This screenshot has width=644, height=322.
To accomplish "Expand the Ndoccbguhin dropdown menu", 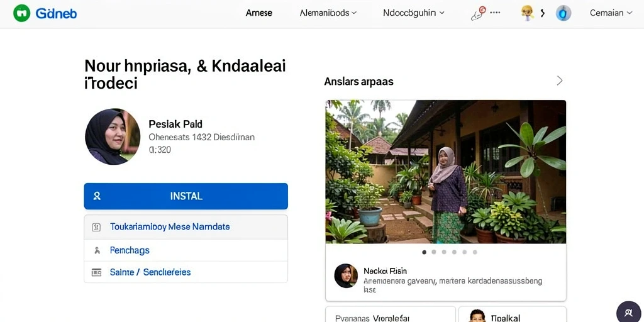I will pyautogui.click(x=414, y=13).
